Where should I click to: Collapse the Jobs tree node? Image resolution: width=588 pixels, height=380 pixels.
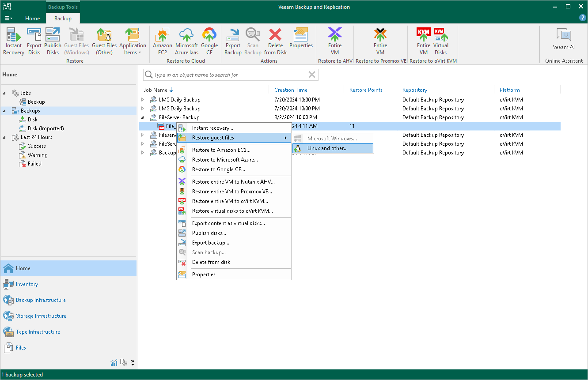coord(4,93)
